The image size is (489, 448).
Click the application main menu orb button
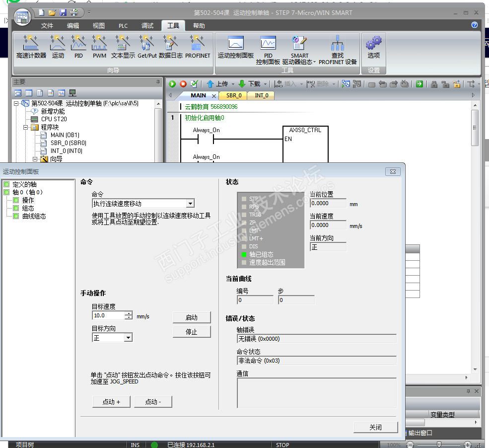click(x=22, y=17)
